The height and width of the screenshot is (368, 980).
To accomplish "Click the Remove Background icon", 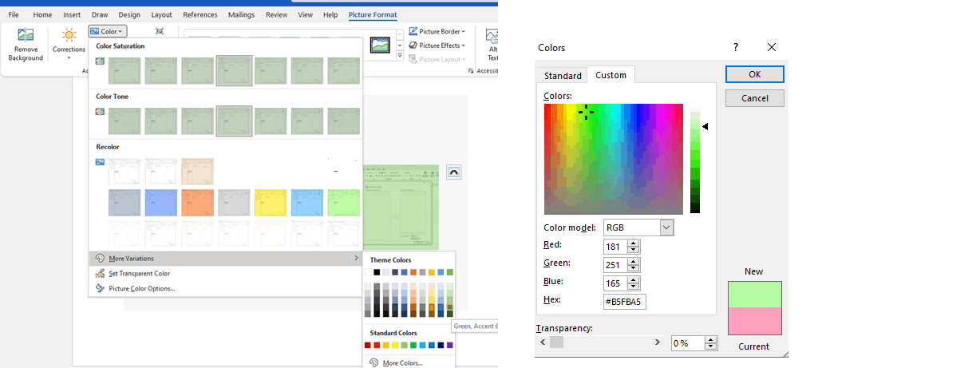I will (26, 35).
